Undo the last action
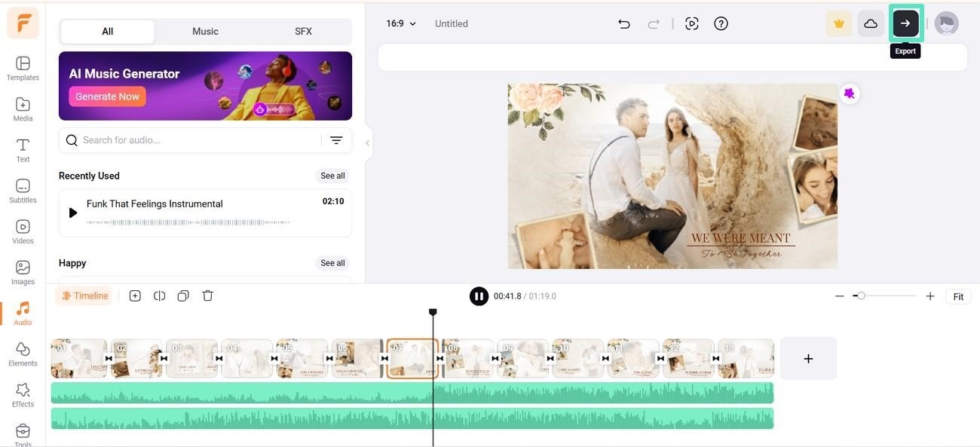 [x=623, y=23]
